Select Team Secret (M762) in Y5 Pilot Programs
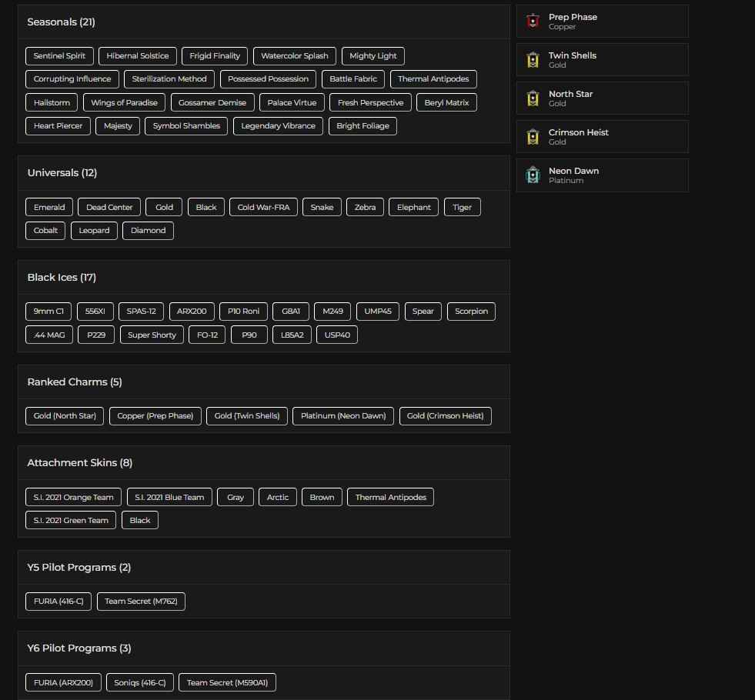This screenshot has width=755, height=700. (141, 602)
